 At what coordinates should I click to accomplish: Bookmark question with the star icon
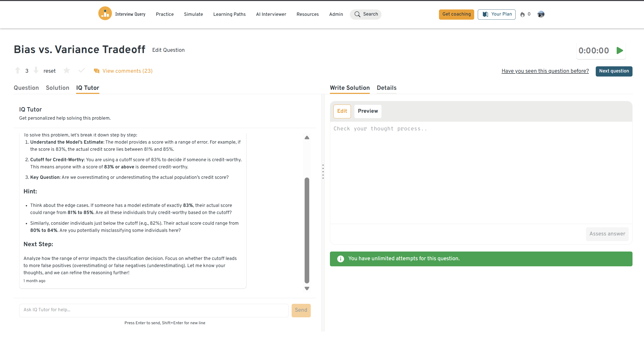pos(67,70)
